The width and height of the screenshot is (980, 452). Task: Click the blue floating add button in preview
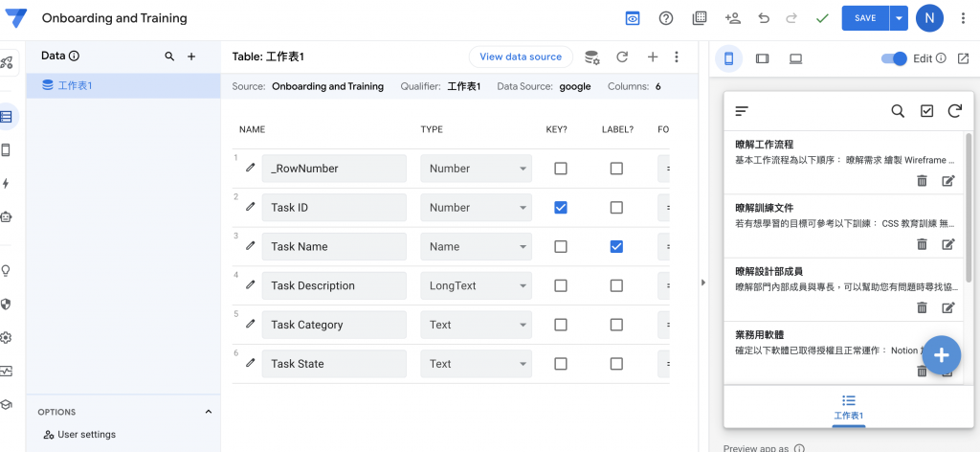coord(941,355)
